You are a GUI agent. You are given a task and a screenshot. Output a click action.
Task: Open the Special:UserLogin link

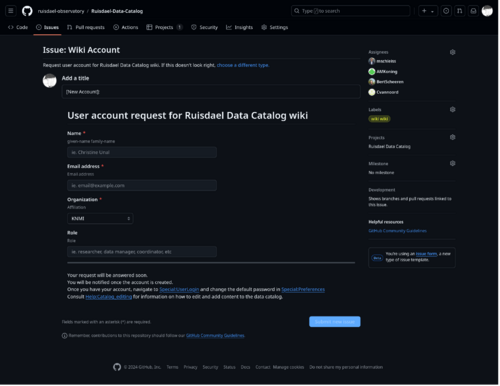[x=179, y=289]
